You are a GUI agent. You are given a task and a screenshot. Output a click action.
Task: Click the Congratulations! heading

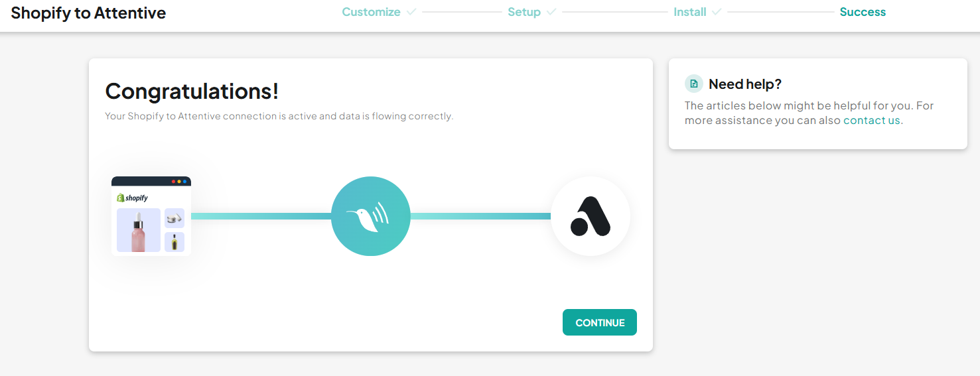pos(192,91)
